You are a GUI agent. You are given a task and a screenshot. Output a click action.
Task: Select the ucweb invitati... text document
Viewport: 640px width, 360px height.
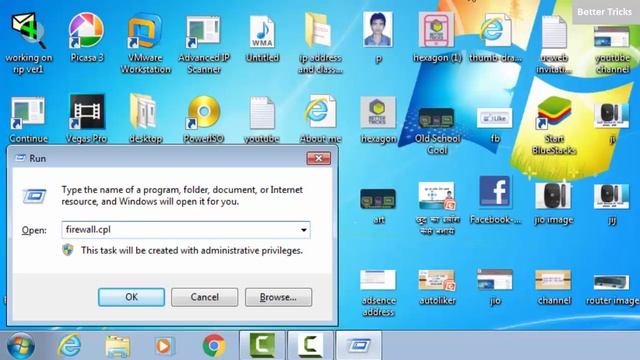tap(553, 43)
